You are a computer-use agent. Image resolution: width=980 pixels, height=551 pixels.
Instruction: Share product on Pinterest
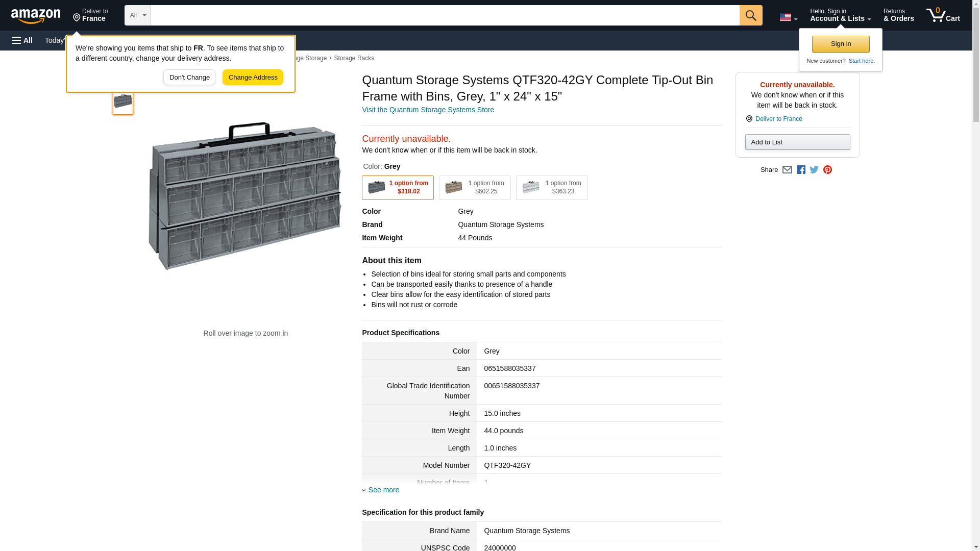(827, 170)
